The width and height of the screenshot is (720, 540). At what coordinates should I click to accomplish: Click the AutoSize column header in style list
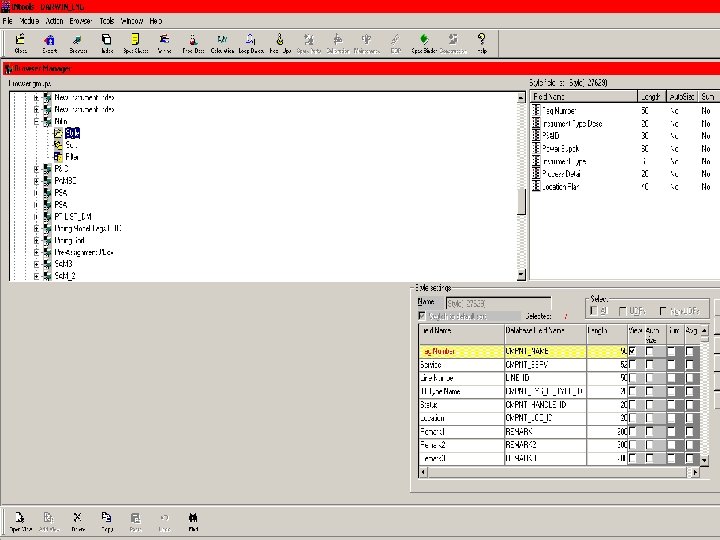(x=681, y=96)
